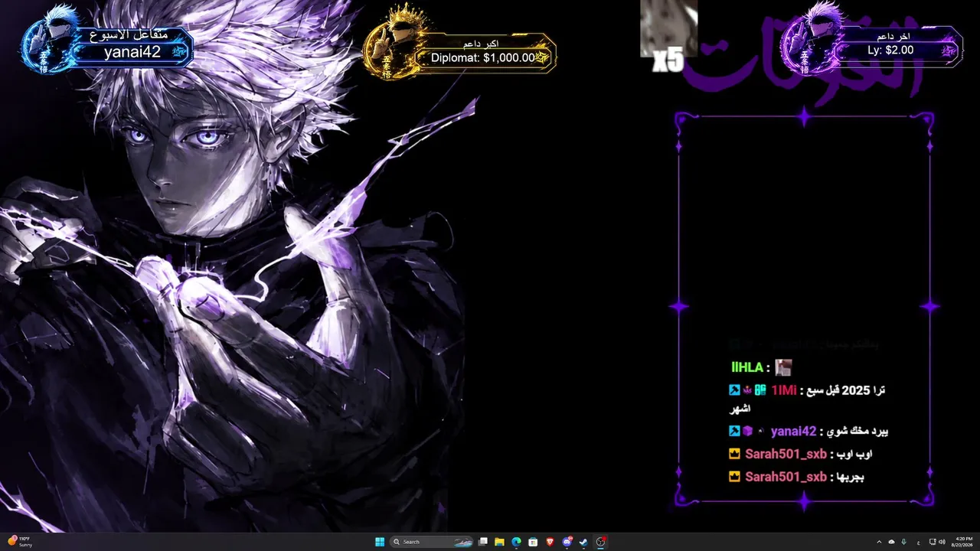Open the volume speaker tray icon
980x551 pixels.
pyautogui.click(x=942, y=542)
